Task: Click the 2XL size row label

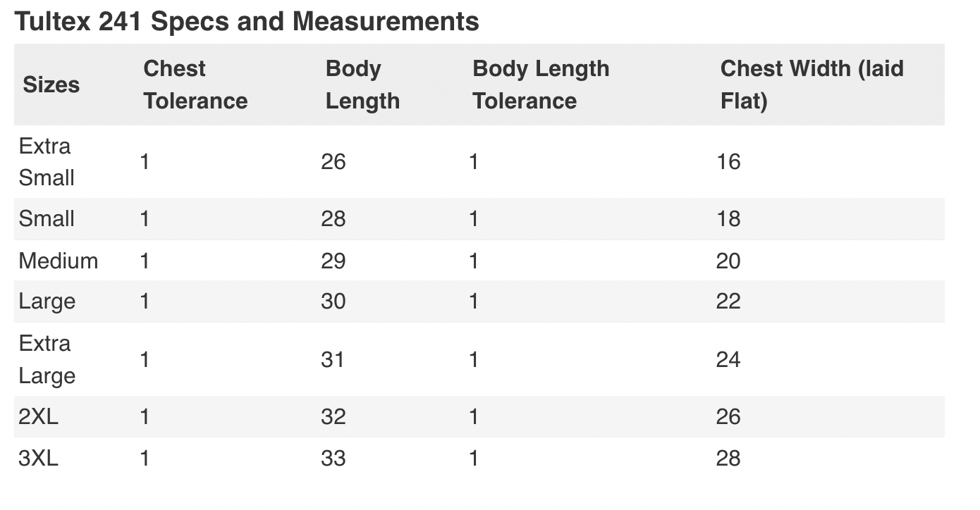Action: pos(39,416)
